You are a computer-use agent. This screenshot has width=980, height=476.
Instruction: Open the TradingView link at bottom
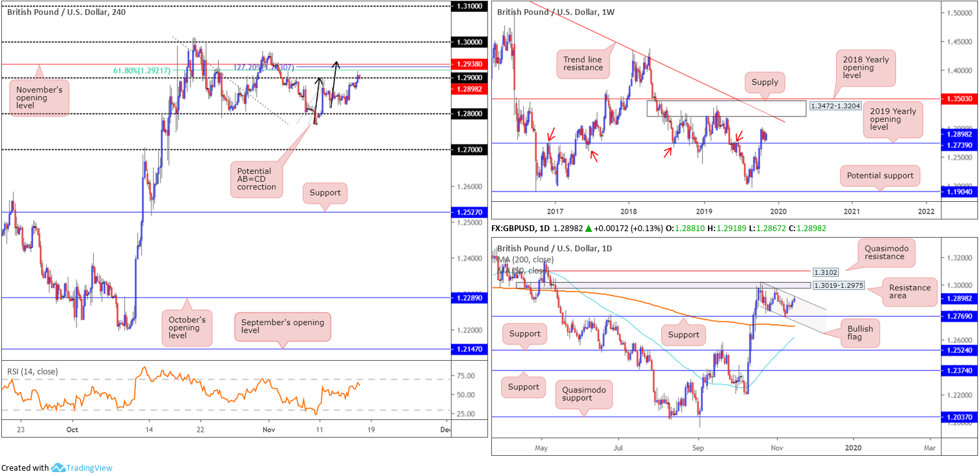pyautogui.click(x=90, y=468)
